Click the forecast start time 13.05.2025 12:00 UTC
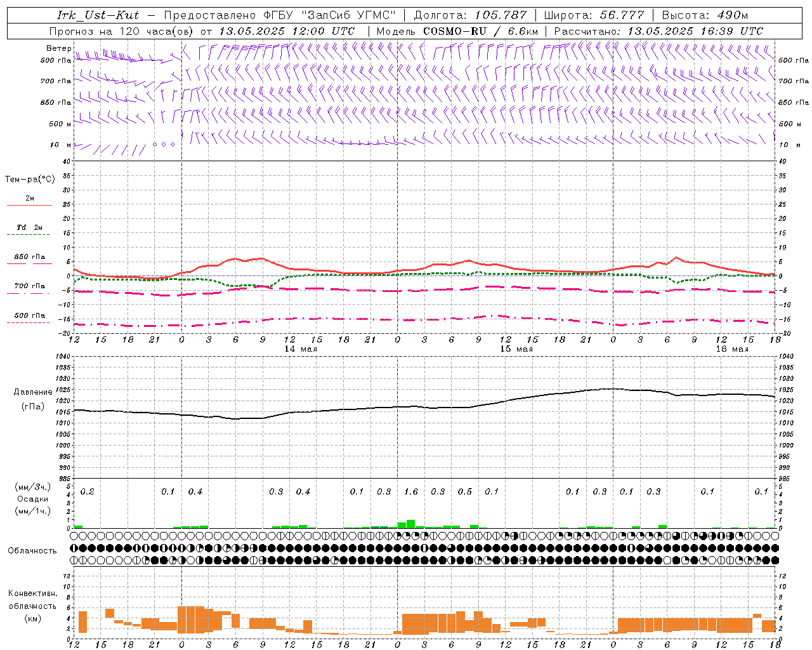Screen dimensions: 812x650 287,31
